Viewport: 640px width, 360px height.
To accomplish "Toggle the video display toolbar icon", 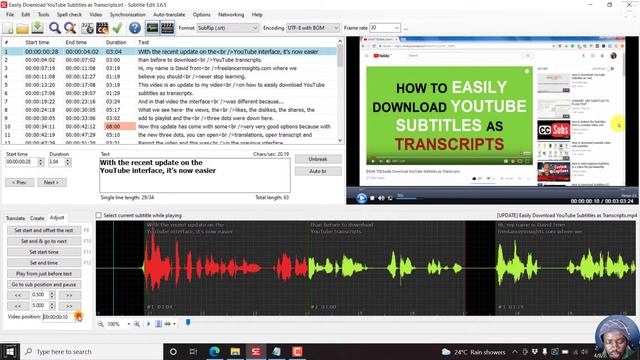I will pyautogui.click(x=167, y=28).
